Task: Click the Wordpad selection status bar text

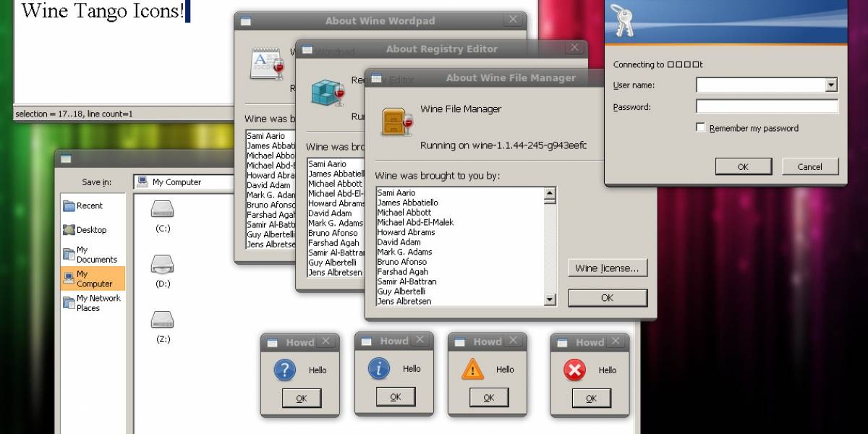Action: coord(75,114)
